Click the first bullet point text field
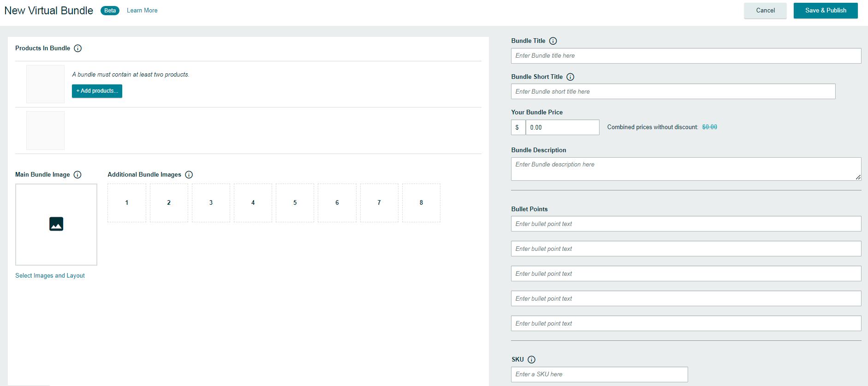The height and width of the screenshot is (386, 868). [686, 224]
